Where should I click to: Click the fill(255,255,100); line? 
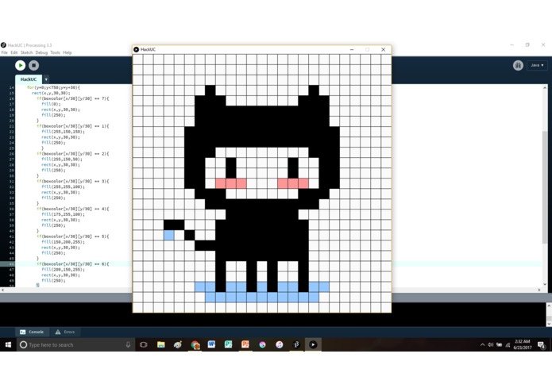63,186
